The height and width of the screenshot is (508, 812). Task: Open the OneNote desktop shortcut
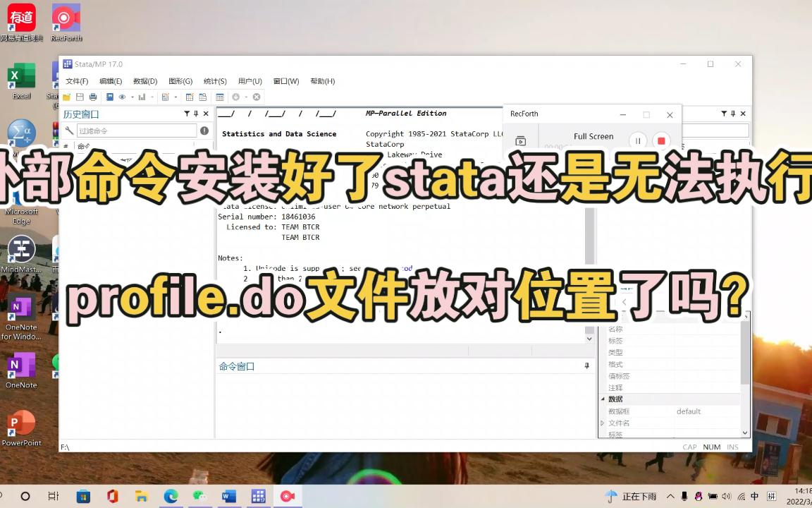tap(21, 370)
